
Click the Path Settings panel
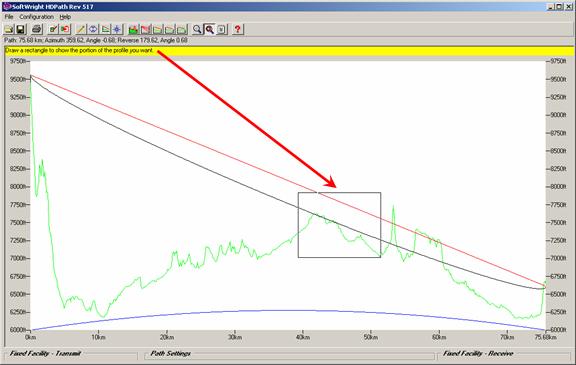click(289, 354)
